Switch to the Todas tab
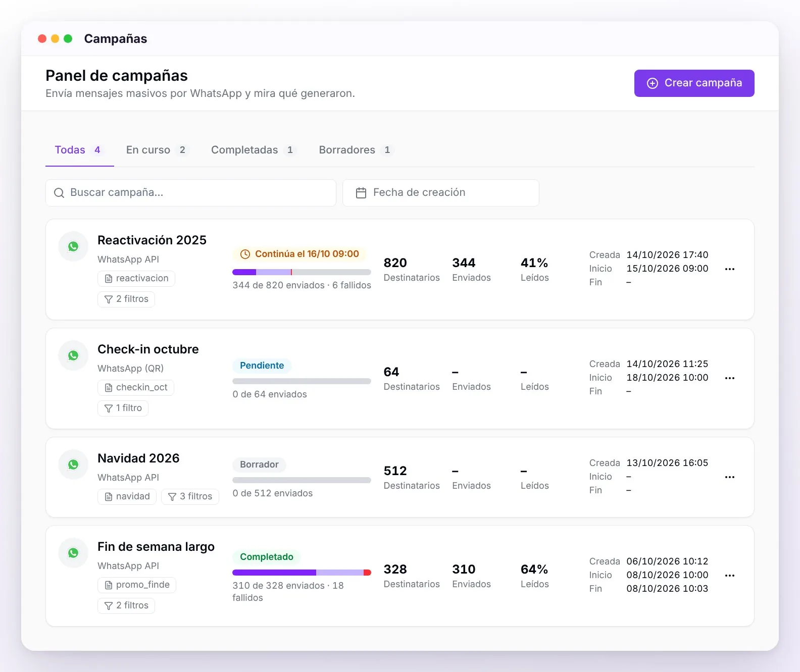This screenshot has height=672, width=800. (x=79, y=150)
